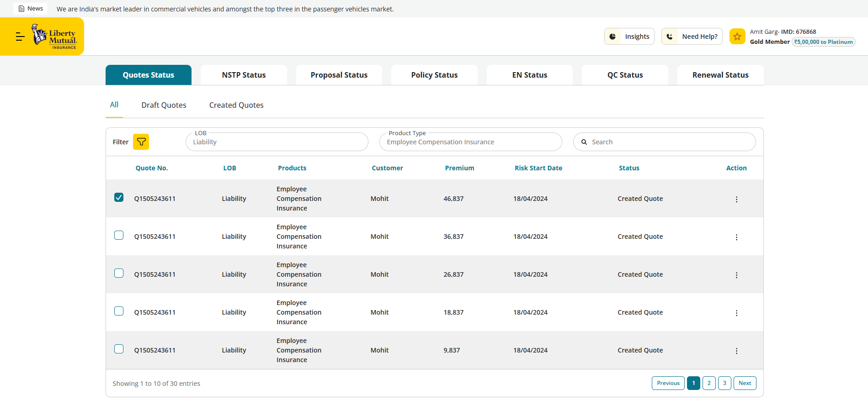Open the hamburger menu beside Liberty Mutual logo
The height and width of the screenshot is (416, 868).
[x=20, y=37]
